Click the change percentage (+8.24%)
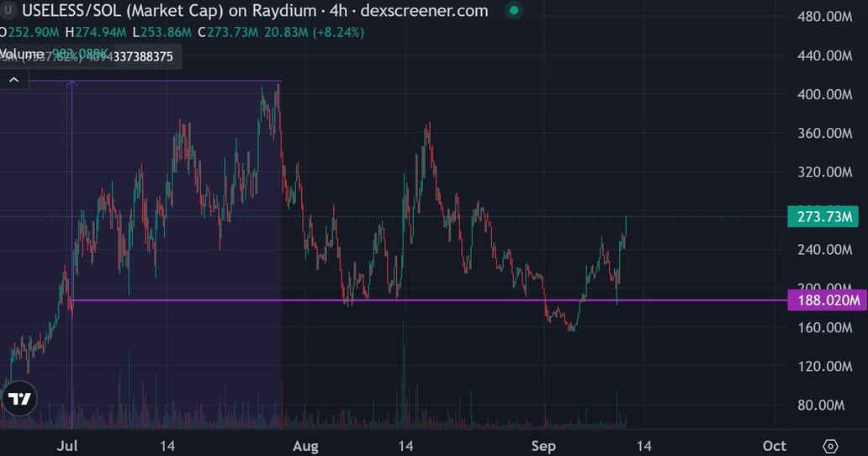The image size is (868, 456). 338,33
